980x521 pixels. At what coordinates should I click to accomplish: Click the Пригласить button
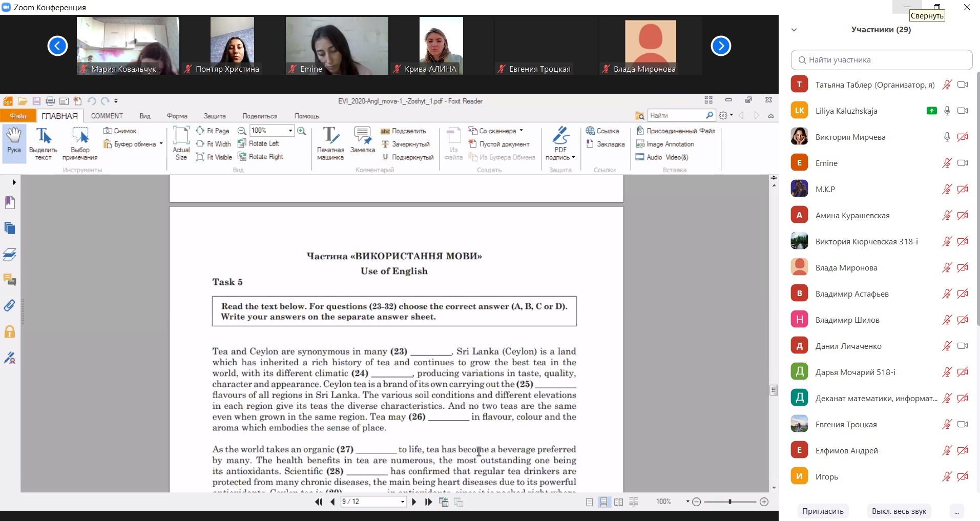click(x=823, y=511)
